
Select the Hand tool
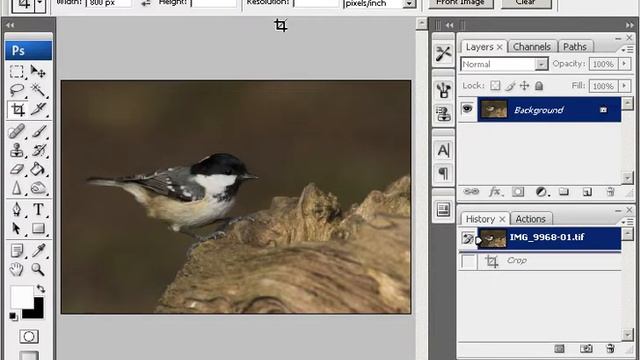pyautogui.click(x=17, y=269)
